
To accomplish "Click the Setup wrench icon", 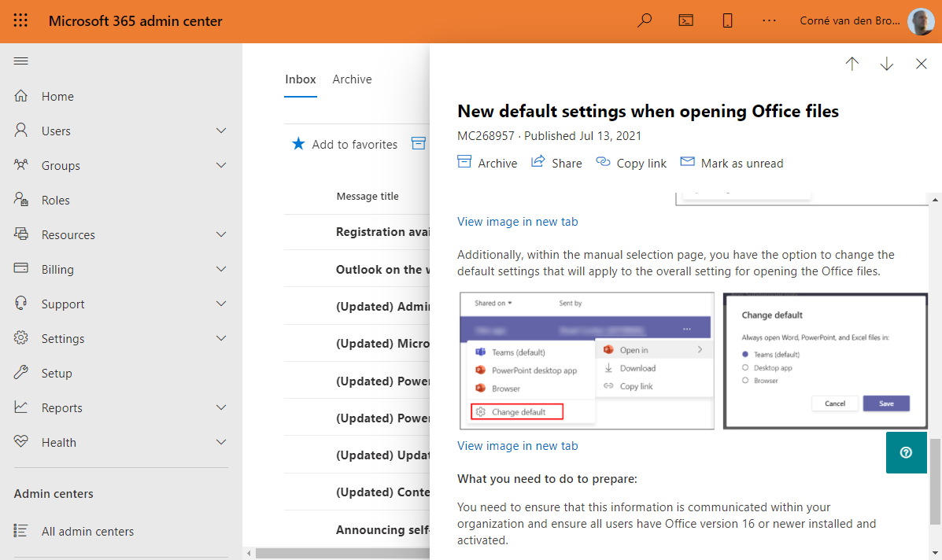I will pos(21,373).
